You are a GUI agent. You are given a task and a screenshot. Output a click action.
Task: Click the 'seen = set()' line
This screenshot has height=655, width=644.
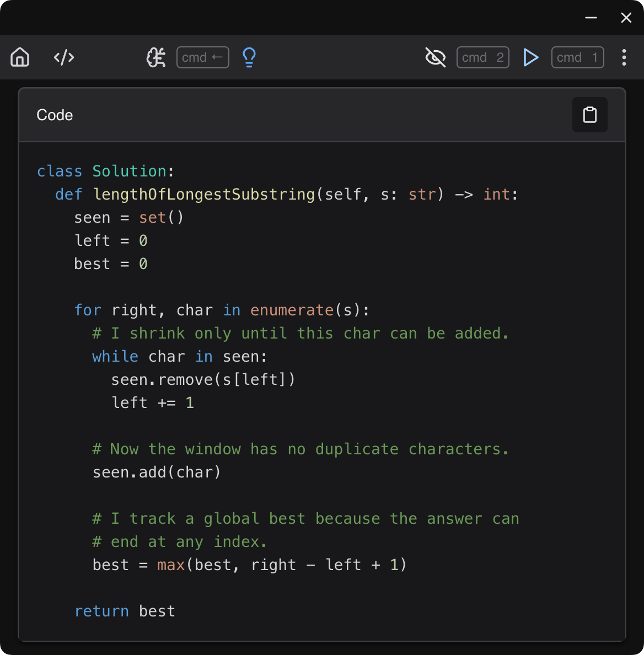pos(128,218)
